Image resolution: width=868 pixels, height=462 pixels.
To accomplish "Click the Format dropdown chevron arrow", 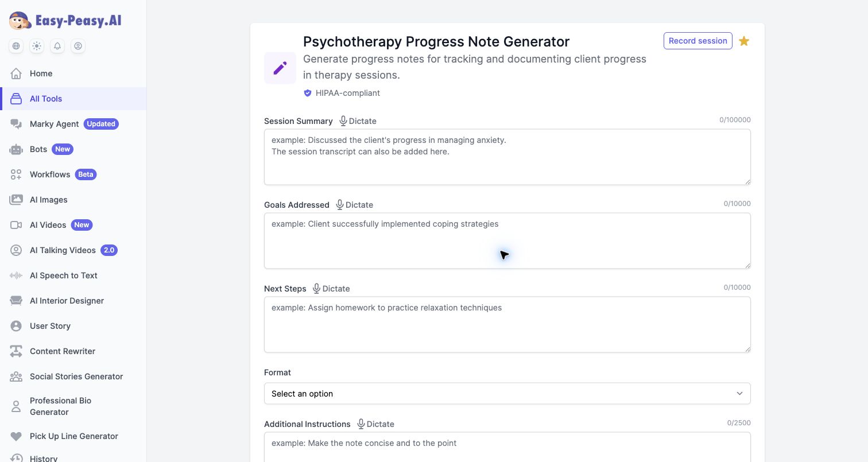I will (739, 394).
